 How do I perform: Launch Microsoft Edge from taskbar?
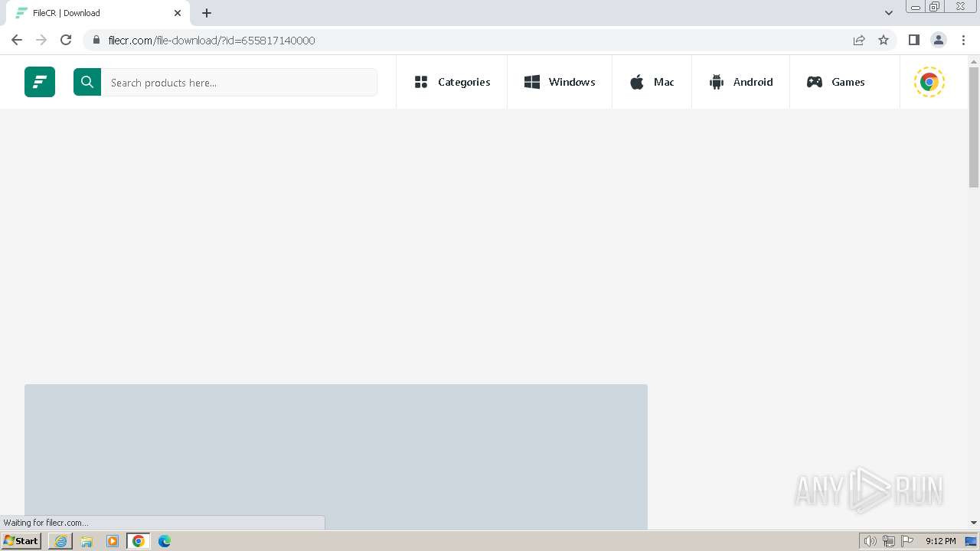165,541
